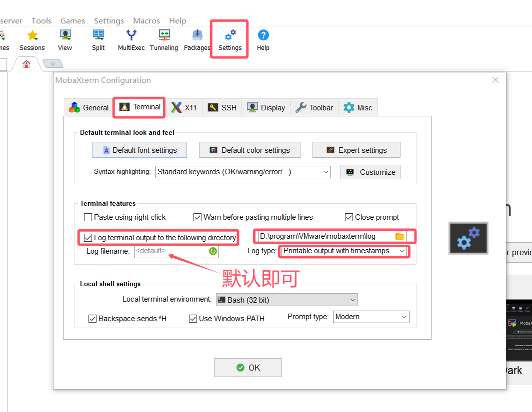Open Expert settings button
532x412 pixels.
coord(356,150)
